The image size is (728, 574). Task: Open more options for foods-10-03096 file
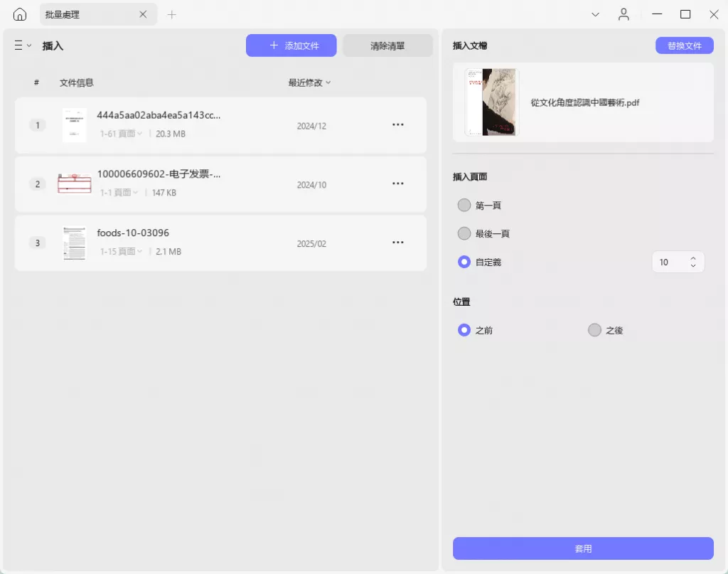coord(398,243)
